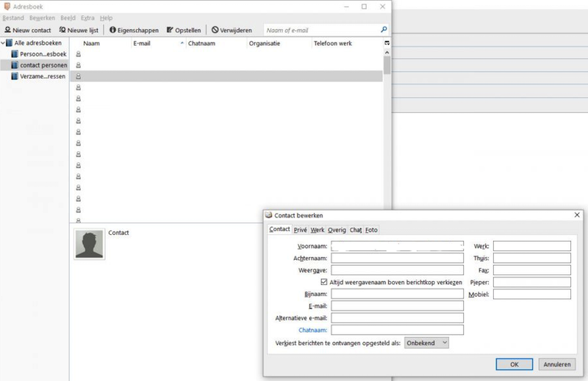Viewport: 588px width, 381px height.
Task: Click the Nieuwe lijst toolbar icon
Action: click(62, 30)
